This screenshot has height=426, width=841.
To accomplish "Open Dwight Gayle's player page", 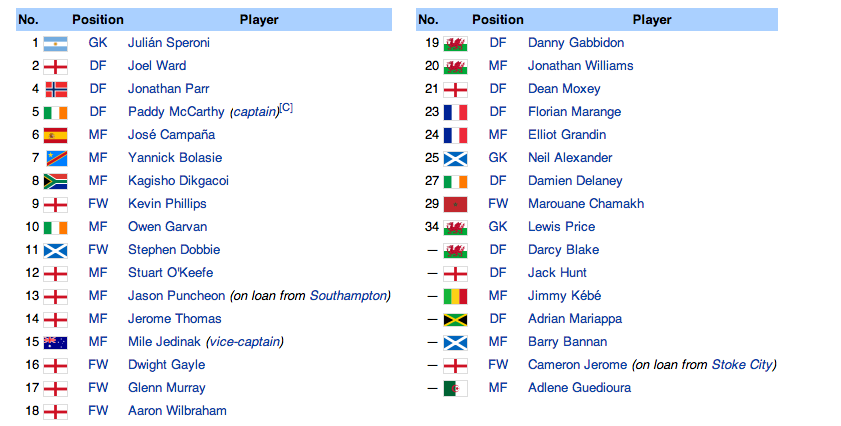I will coord(166,365).
